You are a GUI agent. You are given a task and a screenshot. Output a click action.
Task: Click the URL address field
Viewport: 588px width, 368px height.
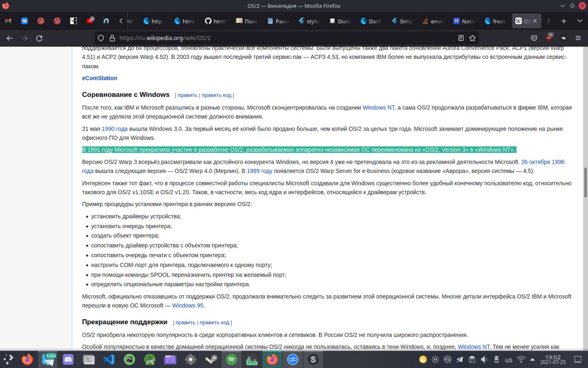click(285, 38)
